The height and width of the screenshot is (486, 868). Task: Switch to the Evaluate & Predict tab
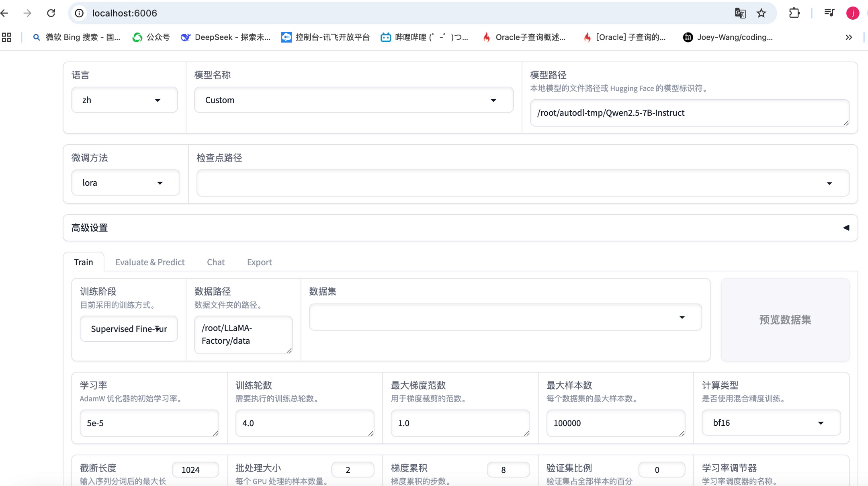[150, 262]
